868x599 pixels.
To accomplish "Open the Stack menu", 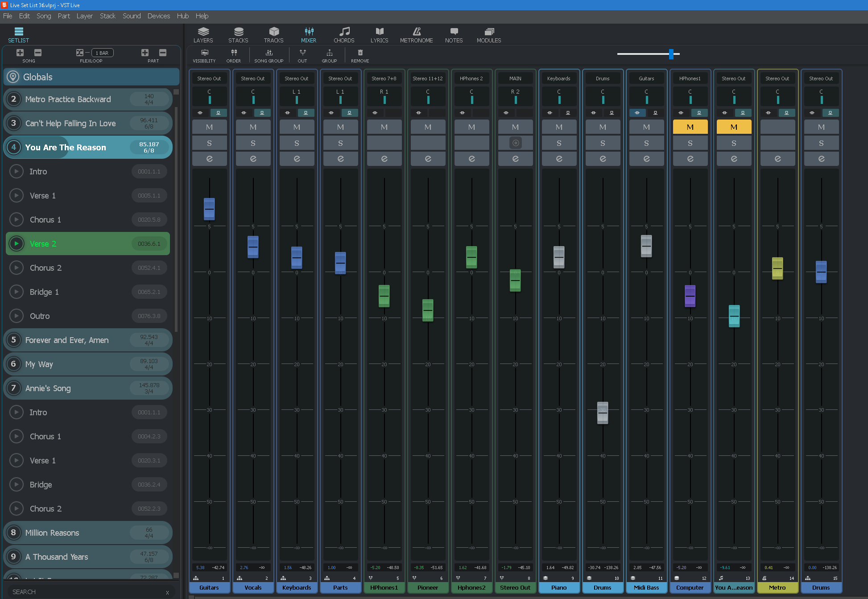I will click(x=107, y=16).
